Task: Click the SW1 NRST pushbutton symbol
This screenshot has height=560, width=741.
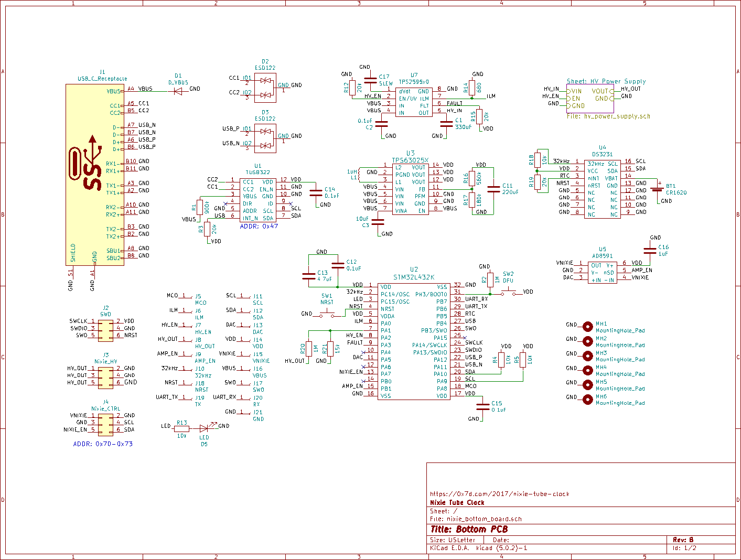Action: 327,315
